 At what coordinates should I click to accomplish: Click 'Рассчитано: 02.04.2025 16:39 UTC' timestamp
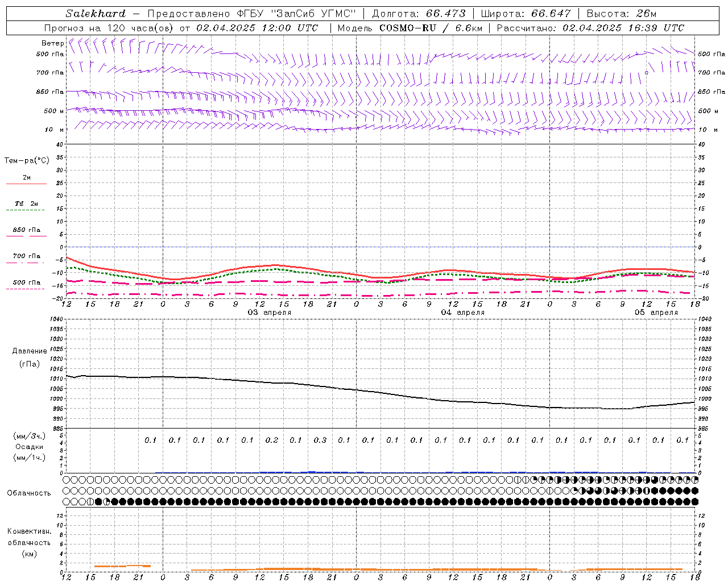(590, 28)
